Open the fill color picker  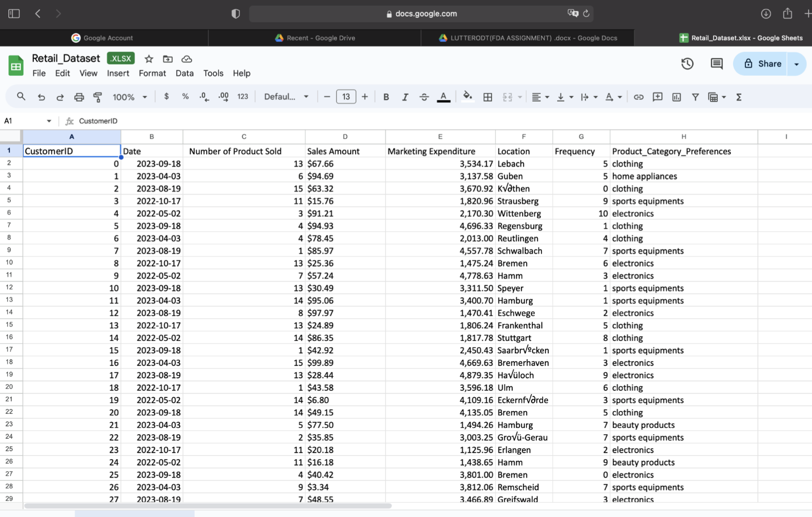(468, 97)
